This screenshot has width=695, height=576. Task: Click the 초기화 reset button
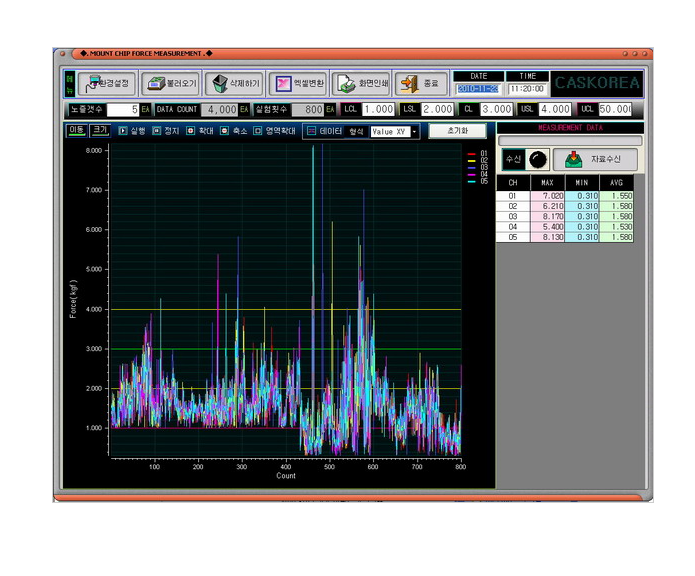457,131
